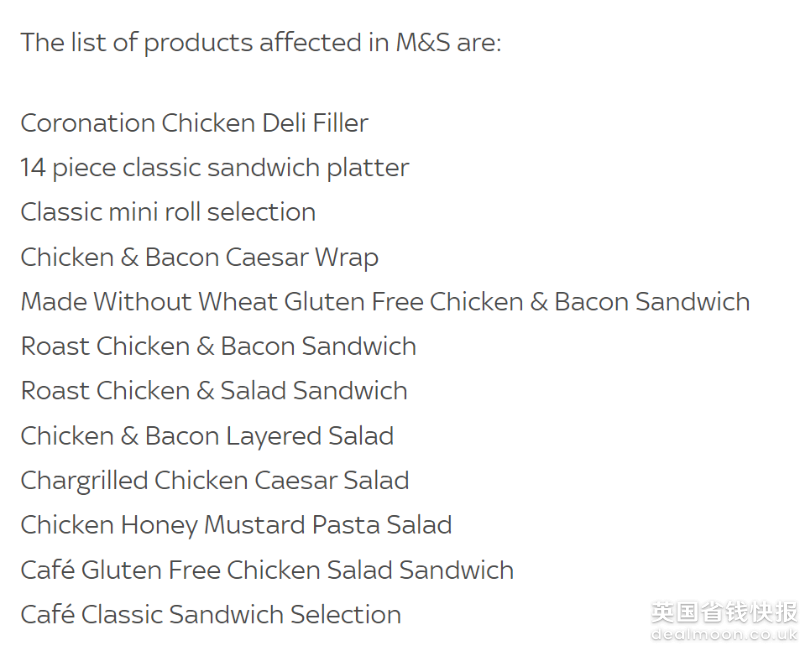Click Chargrilled Chicken Caesar Salad text
This screenshot has height=651, width=800.
pyautogui.click(x=215, y=481)
